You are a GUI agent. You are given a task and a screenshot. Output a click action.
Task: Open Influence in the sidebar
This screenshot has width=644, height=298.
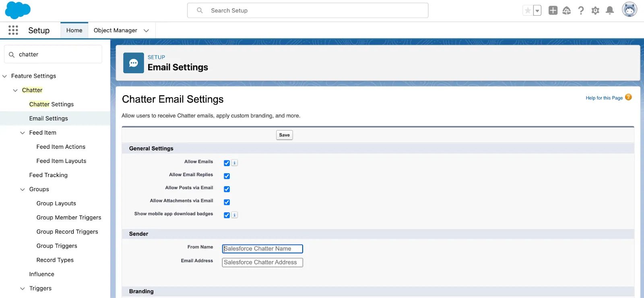pos(42,274)
